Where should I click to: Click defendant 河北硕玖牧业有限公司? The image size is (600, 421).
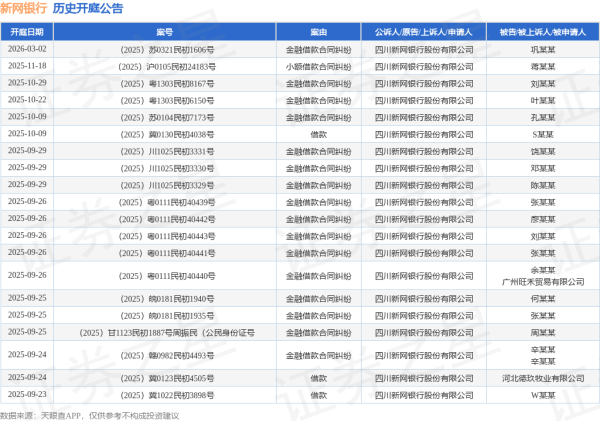tap(542, 378)
